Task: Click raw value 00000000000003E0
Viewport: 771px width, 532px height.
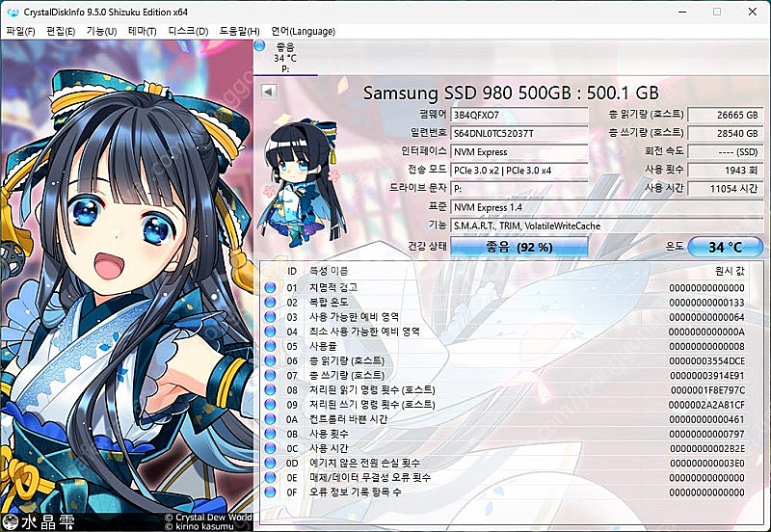Action: click(x=707, y=464)
